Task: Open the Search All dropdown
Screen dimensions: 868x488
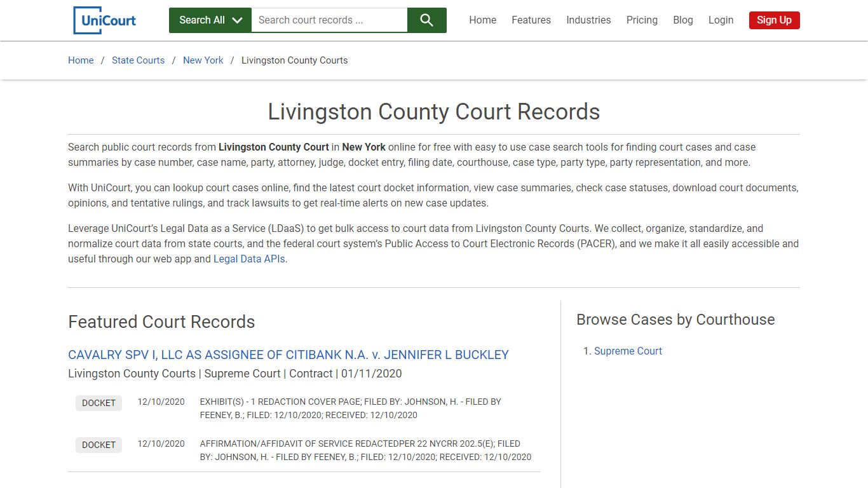Action: [x=210, y=20]
